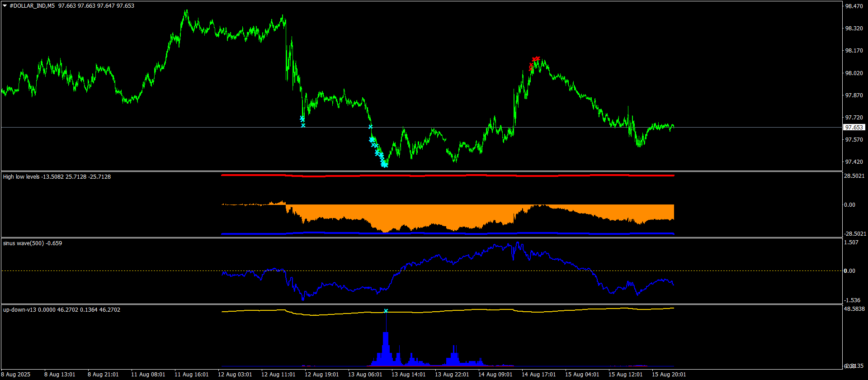The image size is (868, 380).
Task: Click the tallest blue histogram spike
Action: point(386,344)
